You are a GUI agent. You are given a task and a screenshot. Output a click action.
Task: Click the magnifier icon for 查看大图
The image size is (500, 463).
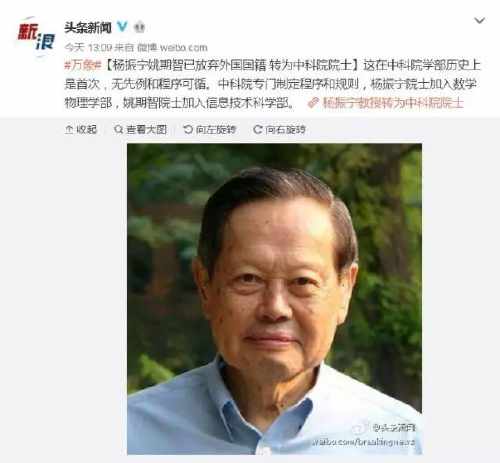[118, 129]
